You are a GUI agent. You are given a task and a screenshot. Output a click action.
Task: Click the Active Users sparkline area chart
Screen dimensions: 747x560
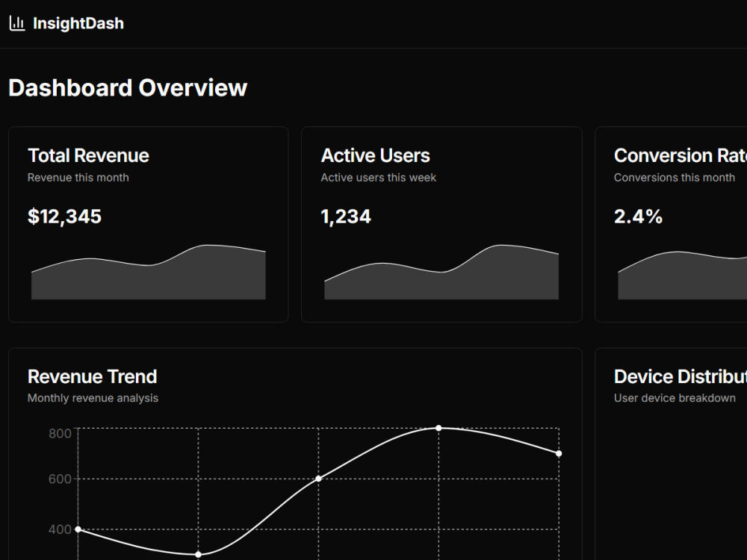click(441, 272)
